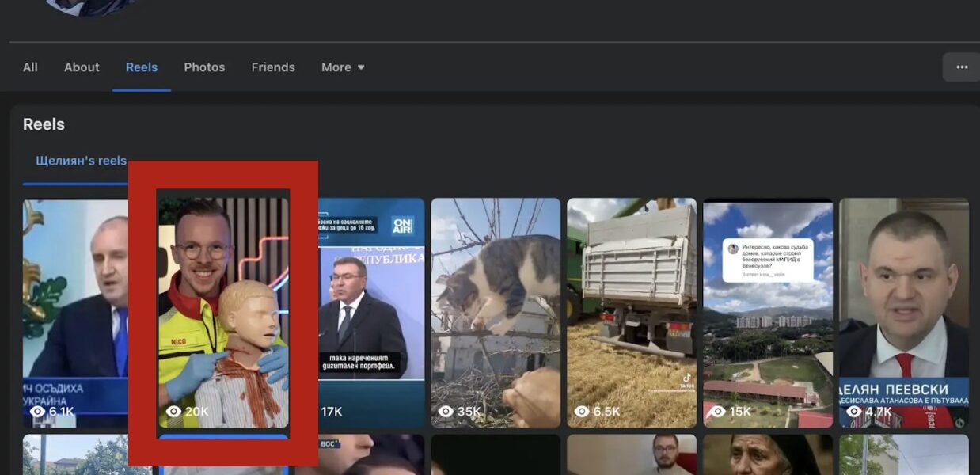Select the Reels tab
This screenshot has width=980, height=475.
pyautogui.click(x=142, y=67)
